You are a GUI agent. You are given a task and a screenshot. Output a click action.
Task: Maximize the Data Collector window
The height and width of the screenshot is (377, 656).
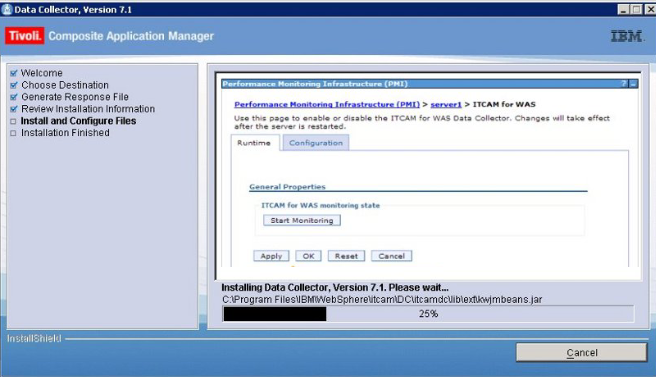tap(636, 9)
